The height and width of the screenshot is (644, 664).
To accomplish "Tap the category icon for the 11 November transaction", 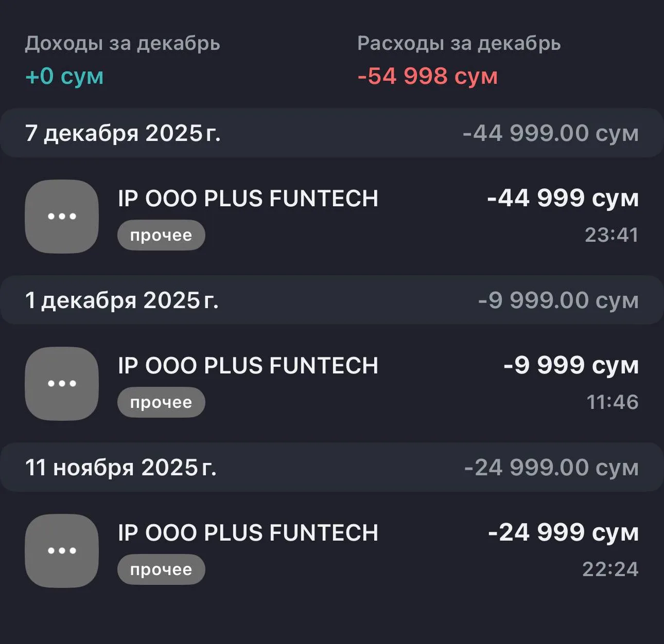I will click(x=62, y=550).
